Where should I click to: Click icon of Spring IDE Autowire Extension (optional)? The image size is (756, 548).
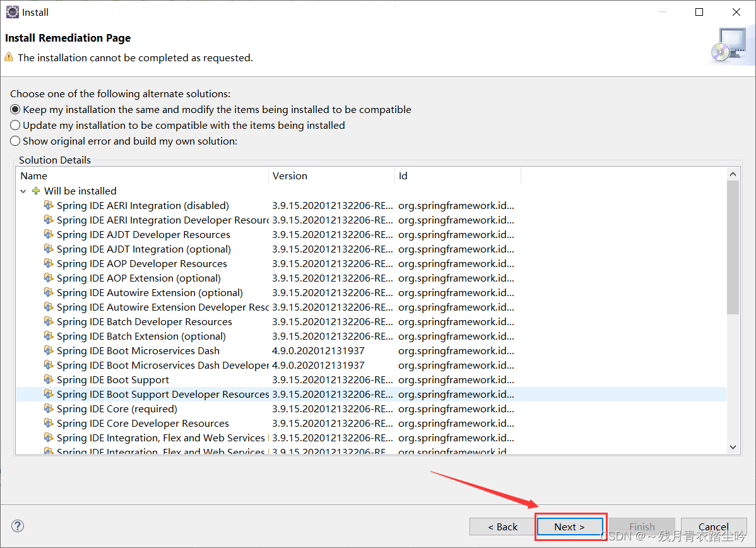tap(49, 292)
